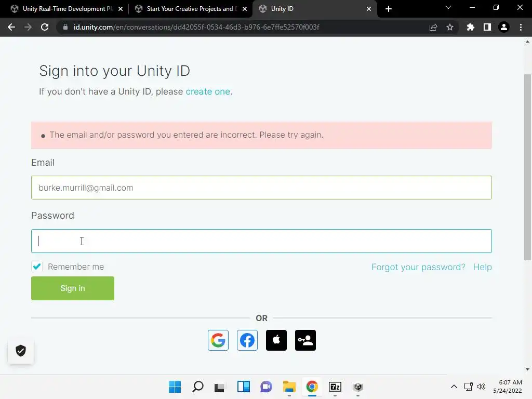The height and width of the screenshot is (399, 532).
Task: Click the scrollbar up arrow
Action: click(x=527, y=42)
